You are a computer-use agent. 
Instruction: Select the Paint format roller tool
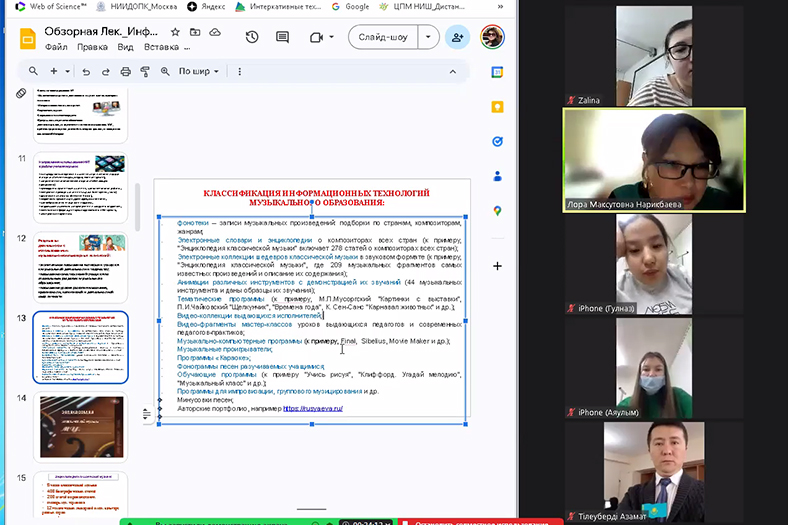tap(145, 71)
